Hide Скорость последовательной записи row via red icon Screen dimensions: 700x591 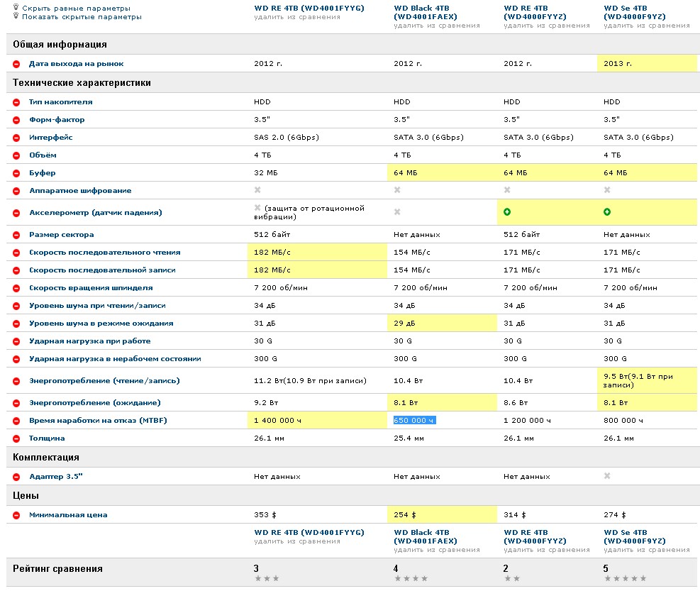coord(16,271)
